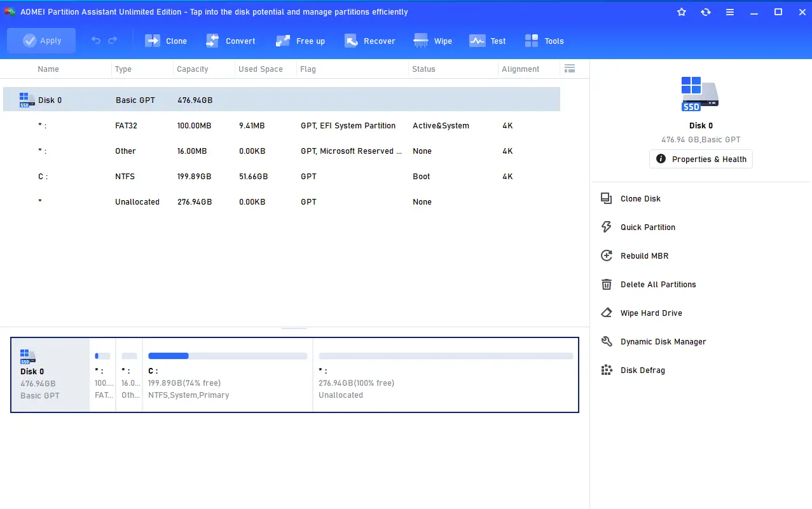Click the AOMEI app logo in title bar
The height and width of the screenshot is (509, 812).
pyautogui.click(x=10, y=12)
